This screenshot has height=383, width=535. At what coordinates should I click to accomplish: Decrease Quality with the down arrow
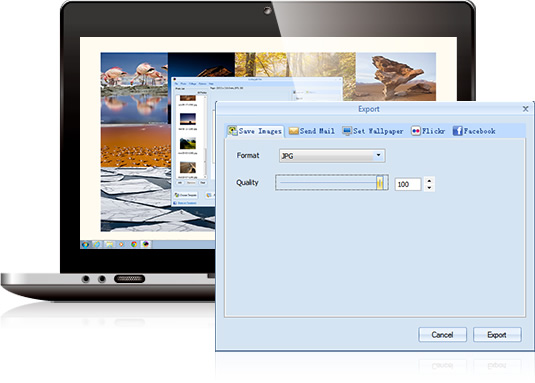point(429,188)
